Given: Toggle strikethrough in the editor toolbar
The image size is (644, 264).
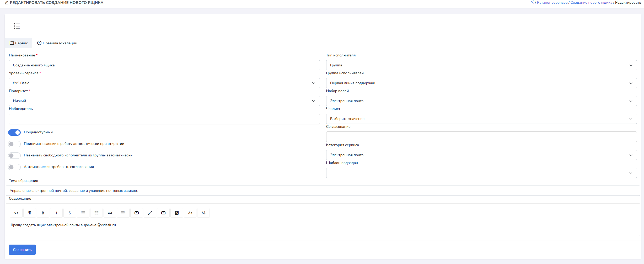Looking at the screenshot, I should (x=70, y=213).
